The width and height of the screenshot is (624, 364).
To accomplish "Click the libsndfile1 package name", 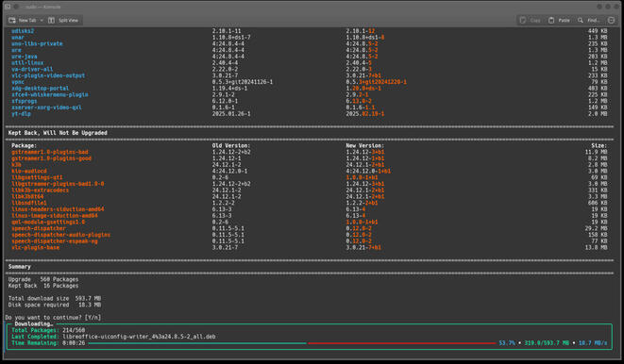I will 29,203.
